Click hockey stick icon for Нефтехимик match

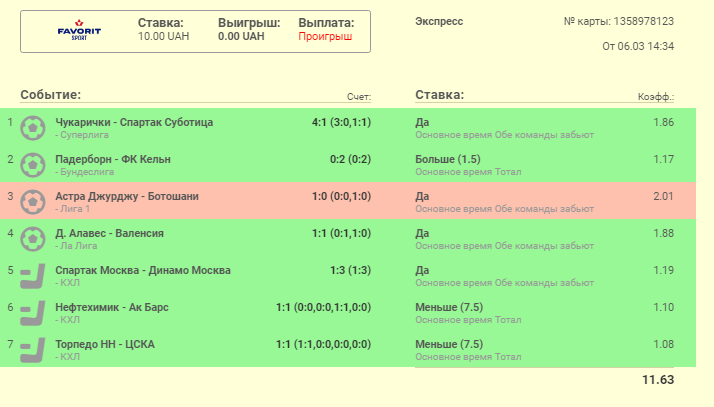coord(33,313)
